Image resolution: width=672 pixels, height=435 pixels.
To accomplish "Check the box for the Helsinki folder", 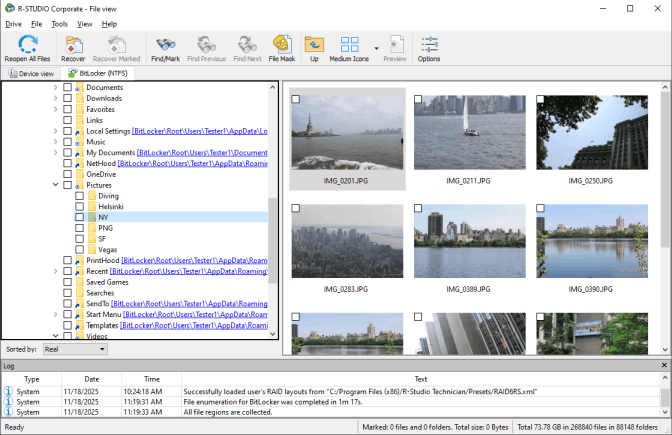I will pyautogui.click(x=79, y=206).
